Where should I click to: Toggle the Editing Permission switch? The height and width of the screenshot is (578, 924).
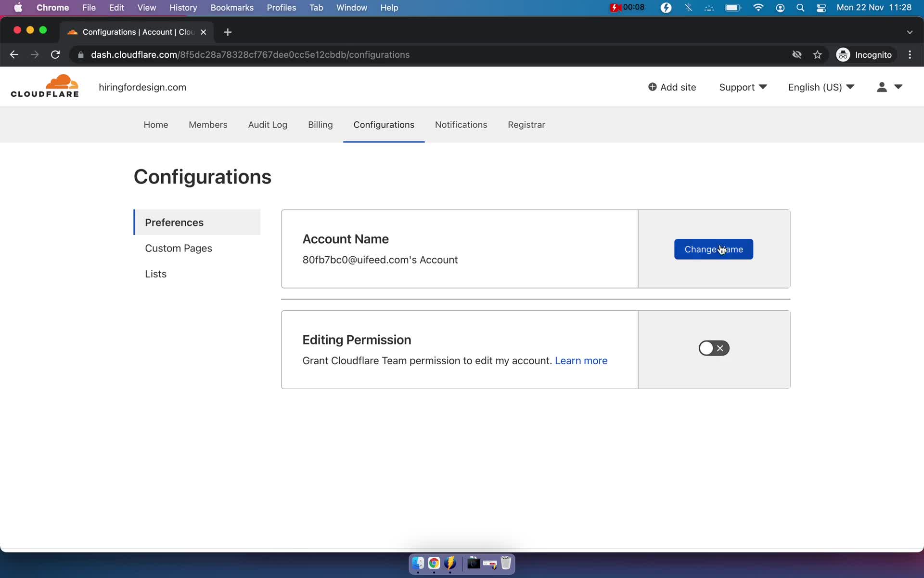pyautogui.click(x=714, y=348)
